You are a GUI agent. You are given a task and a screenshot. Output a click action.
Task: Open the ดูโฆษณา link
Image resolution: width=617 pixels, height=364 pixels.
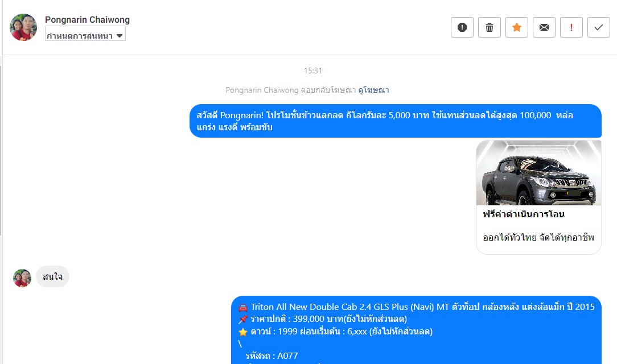point(373,90)
